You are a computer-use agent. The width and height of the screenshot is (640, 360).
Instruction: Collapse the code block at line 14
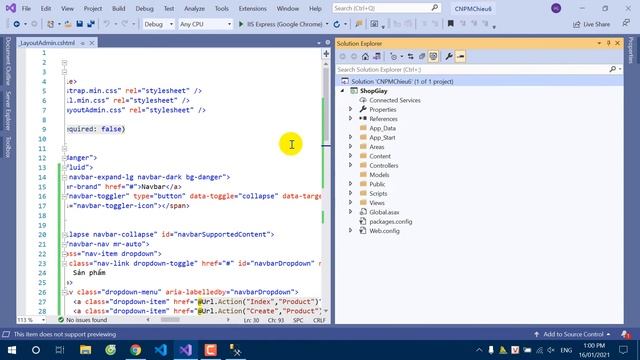click(64, 177)
